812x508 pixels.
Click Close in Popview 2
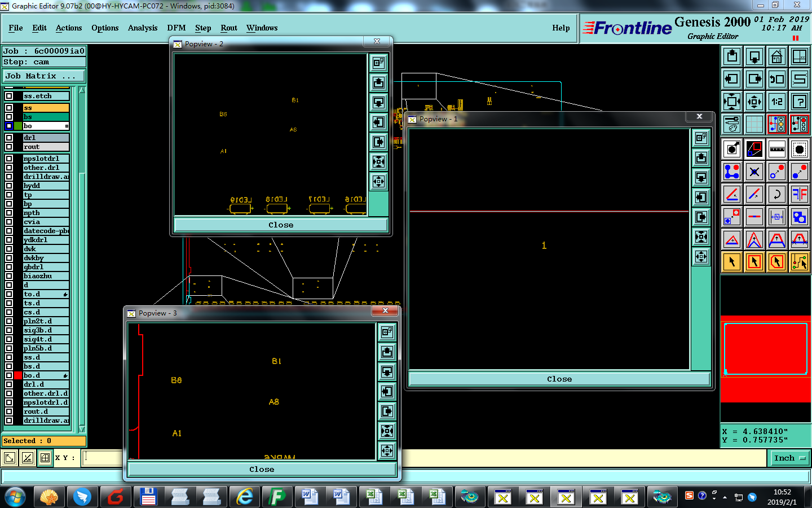click(281, 225)
